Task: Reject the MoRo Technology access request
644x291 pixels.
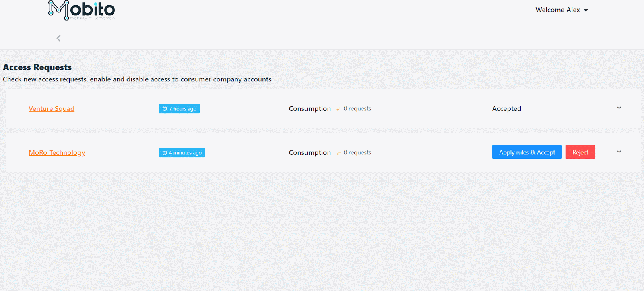Action: (580, 152)
